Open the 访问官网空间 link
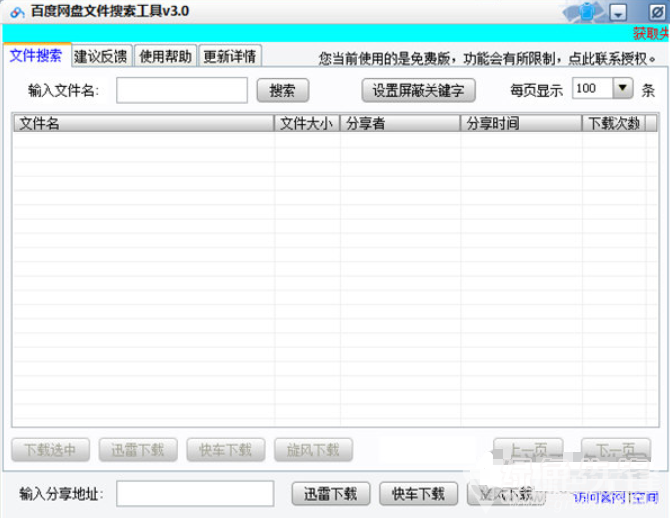The width and height of the screenshot is (670, 518). [x=614, y=497]
